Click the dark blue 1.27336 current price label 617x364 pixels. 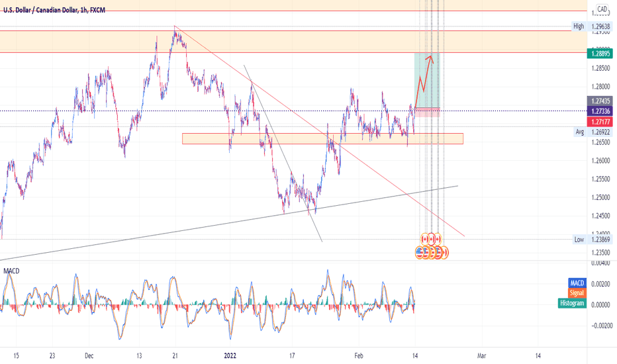click(x=600, y=111)
